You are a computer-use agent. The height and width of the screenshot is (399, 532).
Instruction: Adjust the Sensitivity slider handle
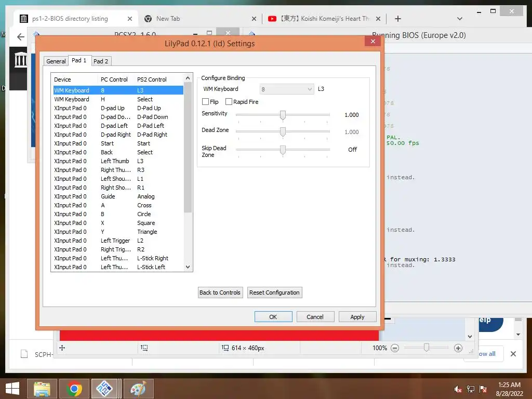point(283,115)
